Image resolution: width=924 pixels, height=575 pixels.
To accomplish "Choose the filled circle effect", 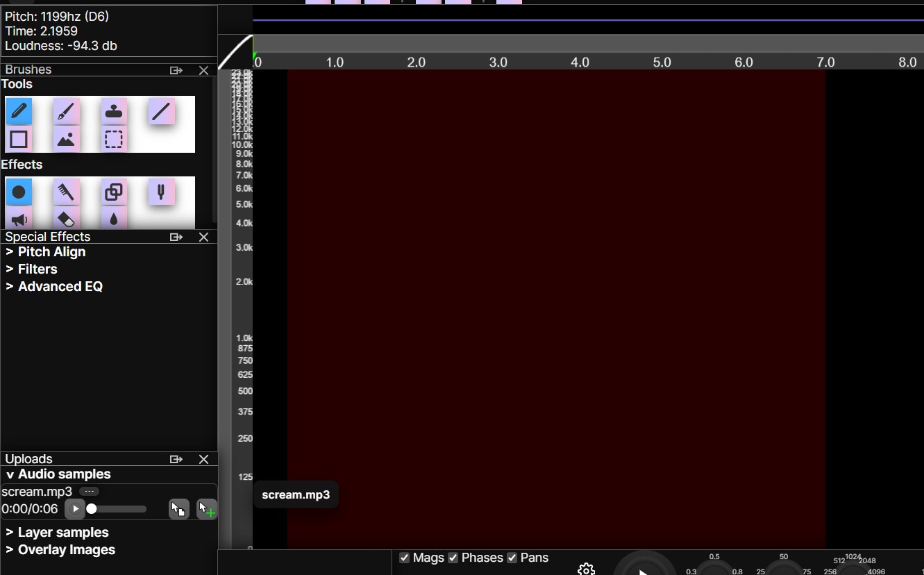I will coord(19,192).
